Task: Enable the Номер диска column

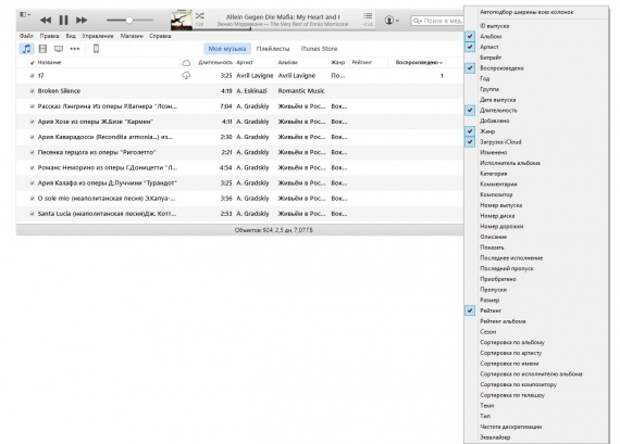Action: (x=497, y=216)
